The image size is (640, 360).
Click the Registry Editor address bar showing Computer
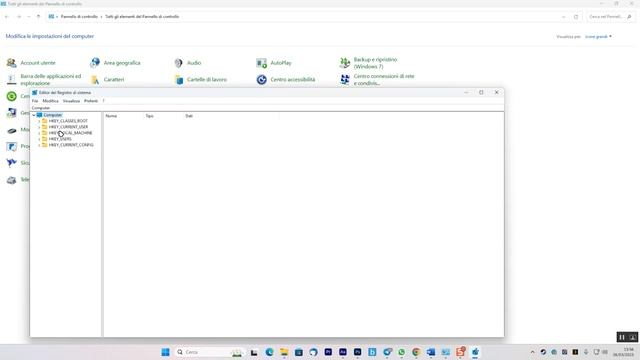267,108
